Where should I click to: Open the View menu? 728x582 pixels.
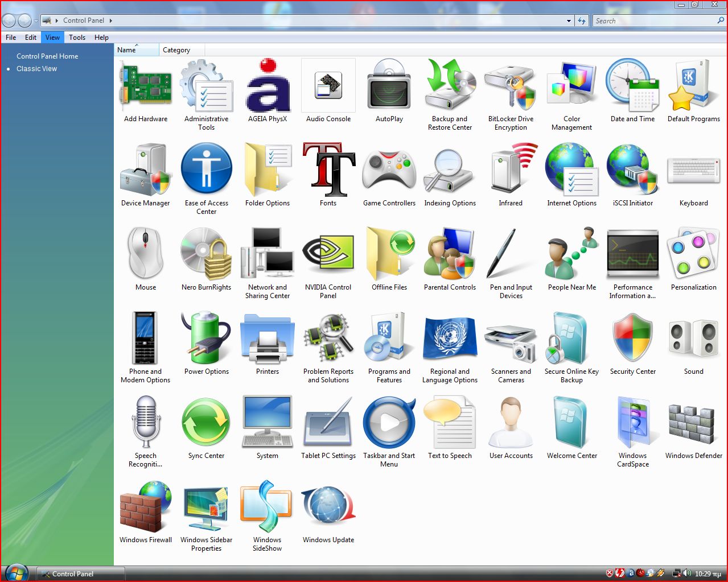(52, 38)
